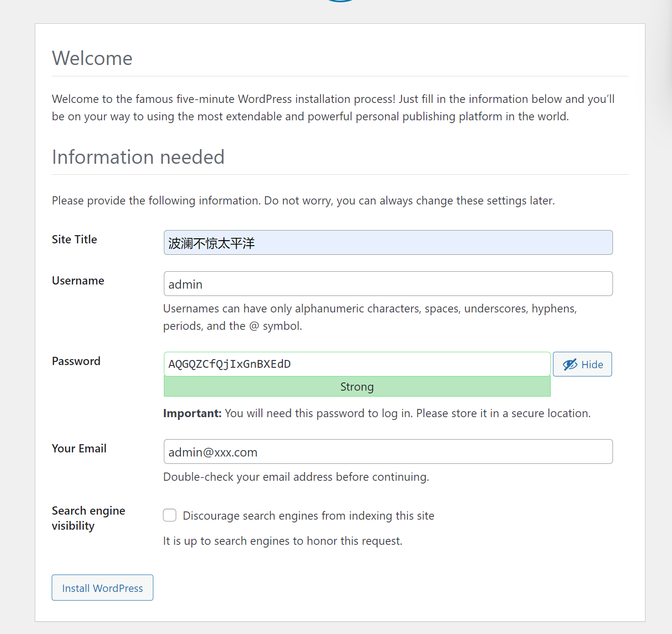
Task: Click the Password field label
Action: [x=76, y=361]
